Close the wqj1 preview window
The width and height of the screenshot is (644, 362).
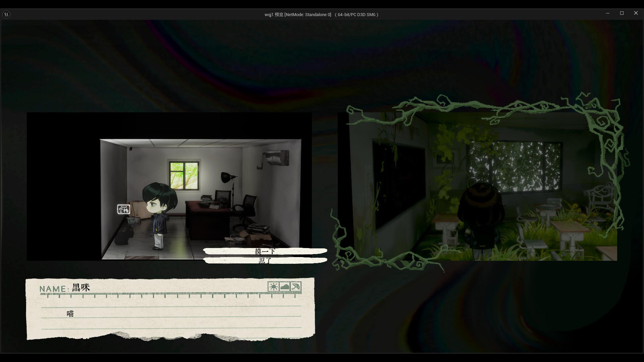coord(636,13)
